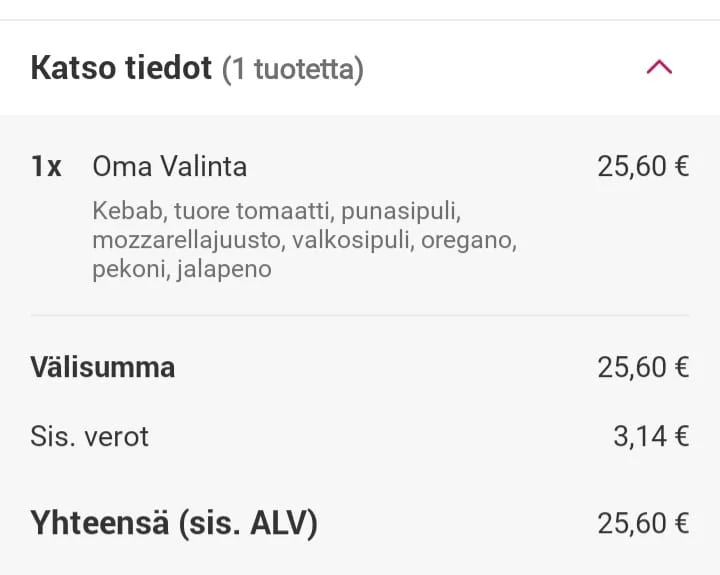Viewport: 720px width, 575px height.
Task: Click the "Kebab" ingredient text
Action: (129, 212)
